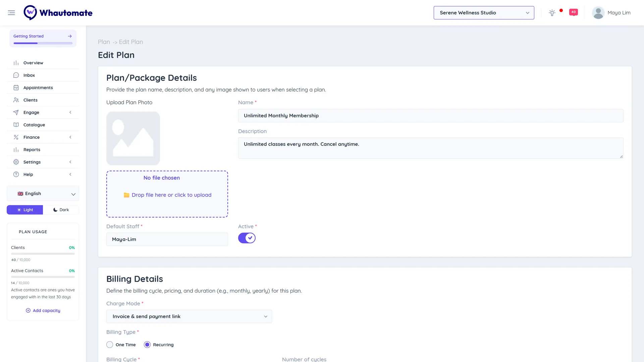
Task: Click the Appointments calendar icon
Action: click(16, 87)
